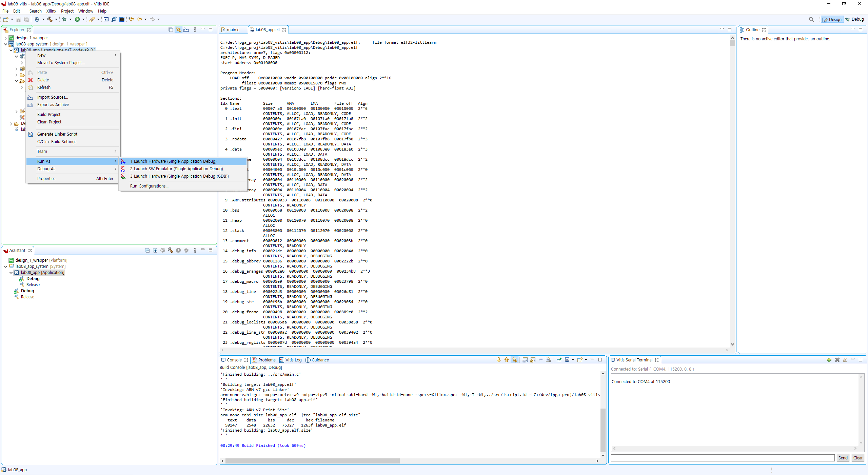The image size is (868, 475).
Task: Click the hammer Build icon in main toolbar
Action: [50, 19]
